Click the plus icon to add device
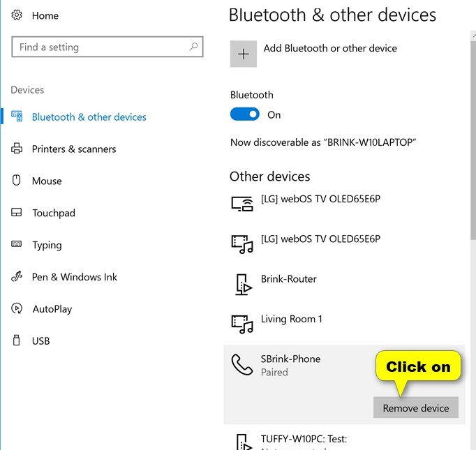The height and width of the screenshot is (450, 476). (244, 54)
